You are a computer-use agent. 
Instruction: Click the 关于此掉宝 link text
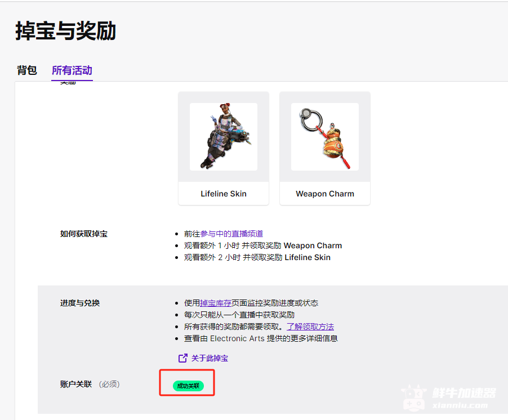click(210, 358)
